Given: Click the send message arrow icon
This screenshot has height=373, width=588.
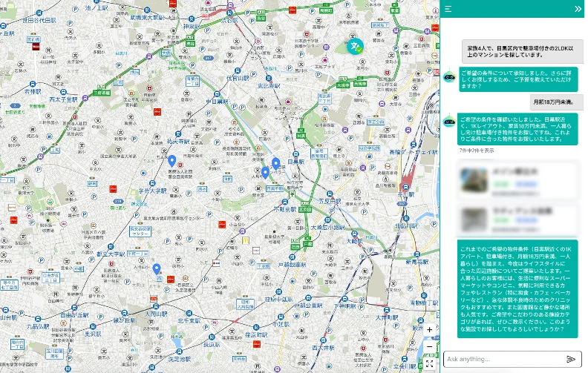Looking at the screenshot, I should pyautogui.click(x=571, y=359).
